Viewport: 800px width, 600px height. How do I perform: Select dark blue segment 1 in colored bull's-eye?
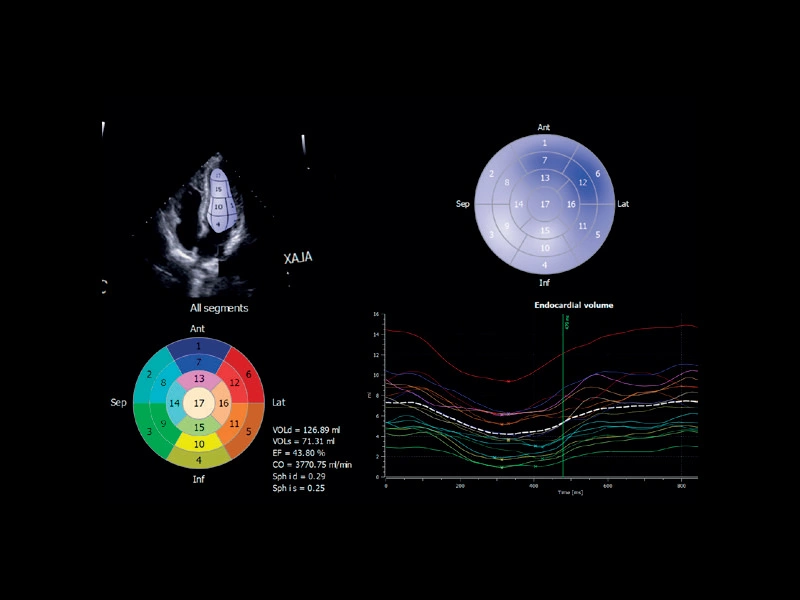199,346
